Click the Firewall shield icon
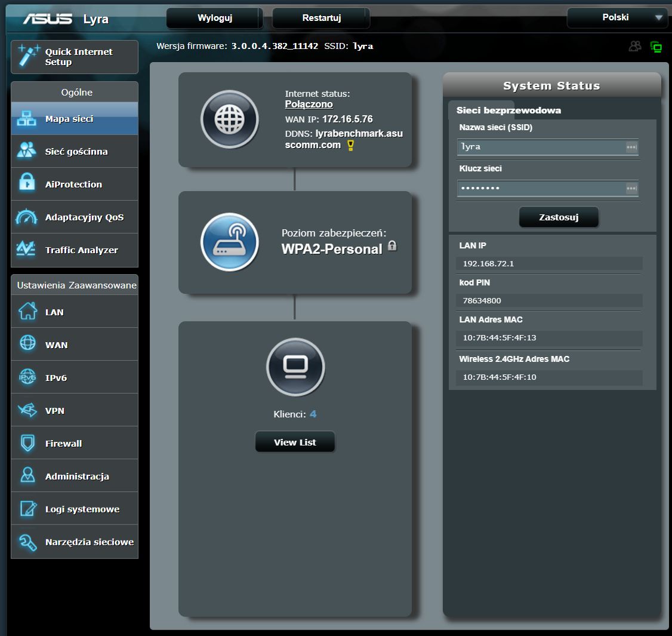672x636 pixels. [x=28, y=443]
